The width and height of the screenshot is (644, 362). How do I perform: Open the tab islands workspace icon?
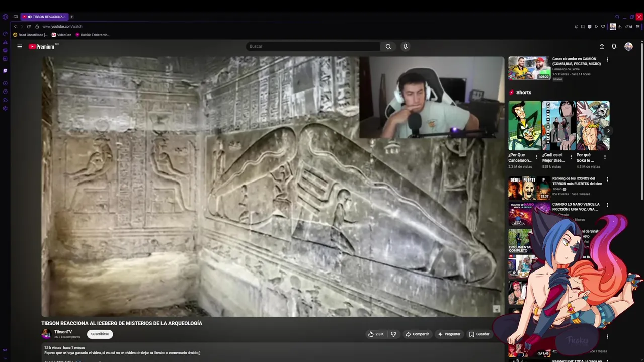(x=16, y=17)
